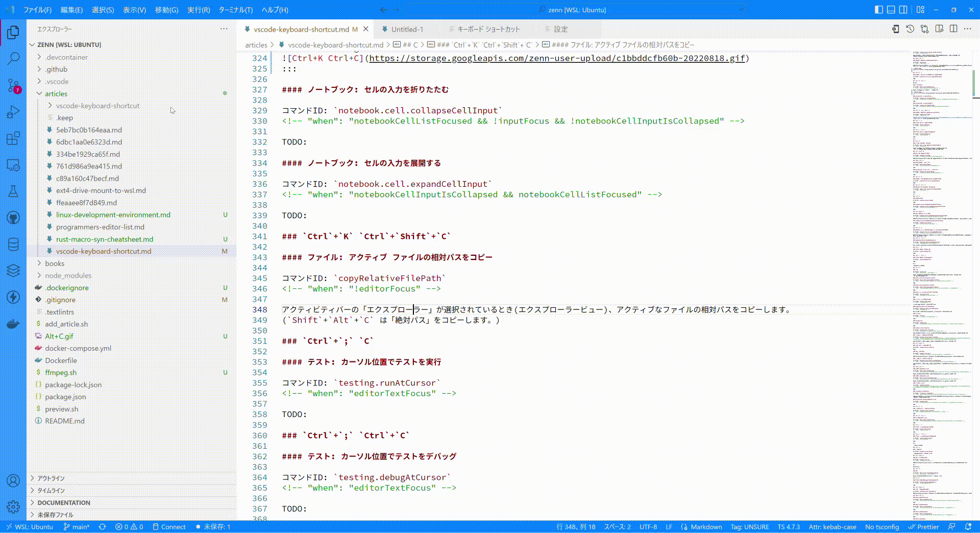Open editor More Actions ellipsis
The image size is (980, 533).
pyautogui.click(x=968, y=29)
